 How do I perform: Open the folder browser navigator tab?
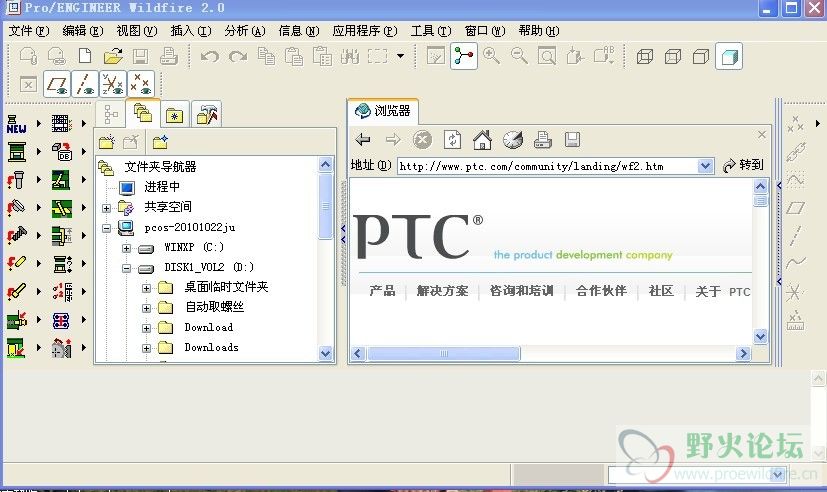click(x=143, y=113)
